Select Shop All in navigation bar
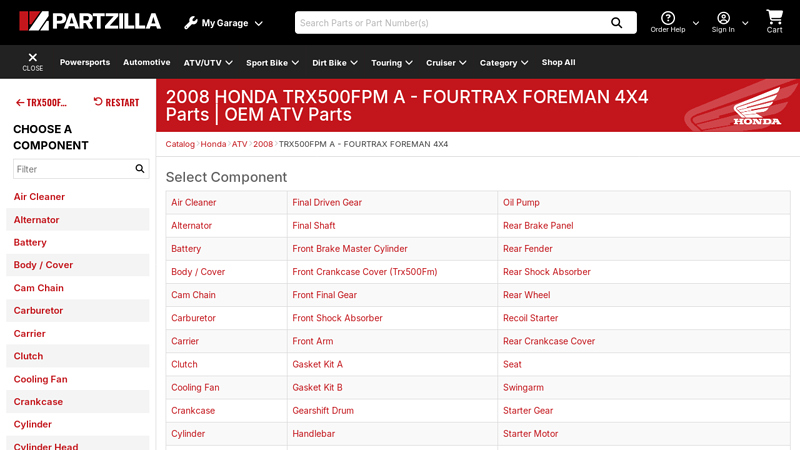This screenshot has width=800, height=450. click(x=558, y=62)
